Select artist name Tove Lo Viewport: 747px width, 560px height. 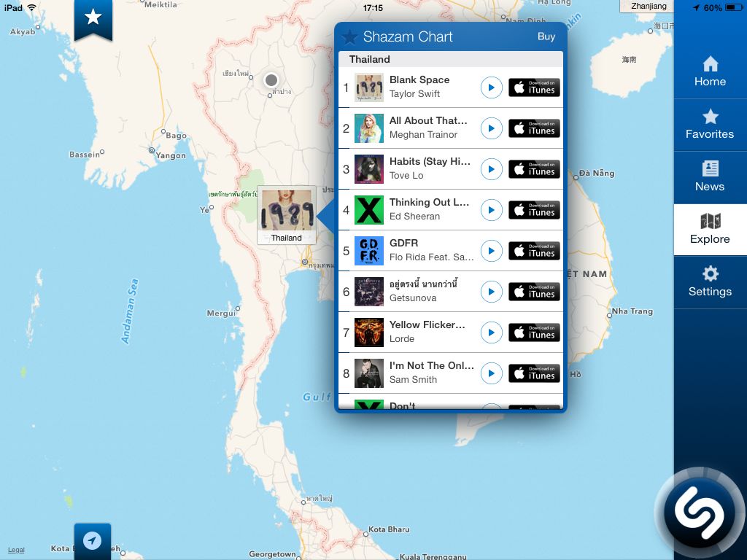(x=406, y=175)
